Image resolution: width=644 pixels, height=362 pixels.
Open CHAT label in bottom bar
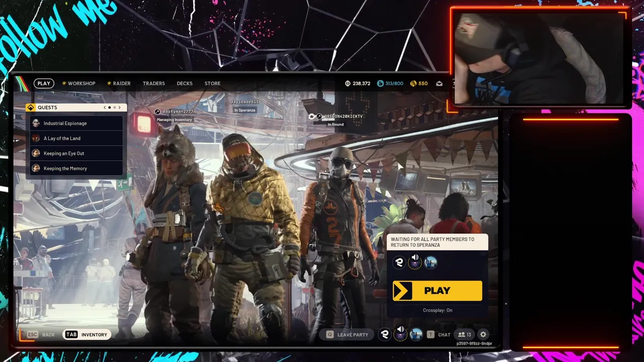pyautogui.click(x=444, y=334)
